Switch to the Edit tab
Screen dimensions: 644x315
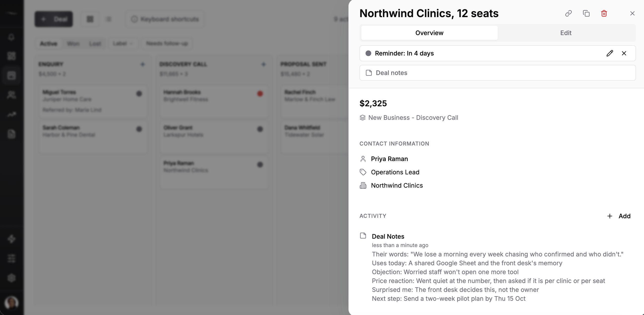[566, 33]
